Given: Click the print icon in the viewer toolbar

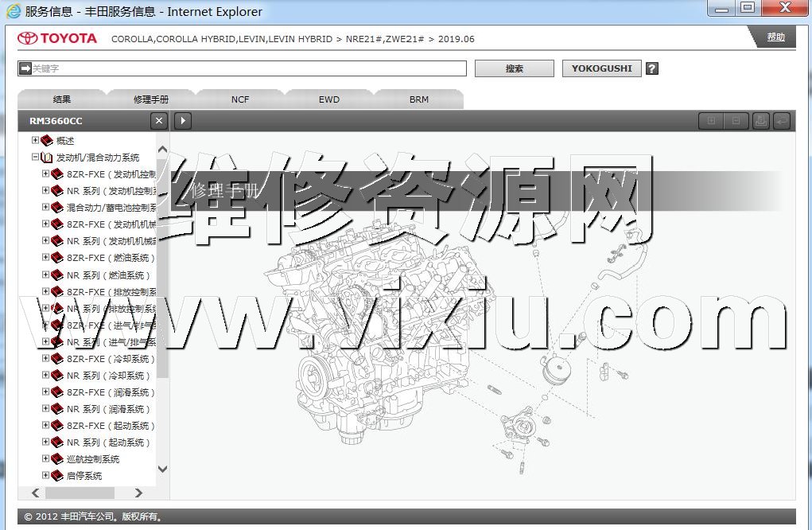Looking at the screenshot, I should [760, 121].
